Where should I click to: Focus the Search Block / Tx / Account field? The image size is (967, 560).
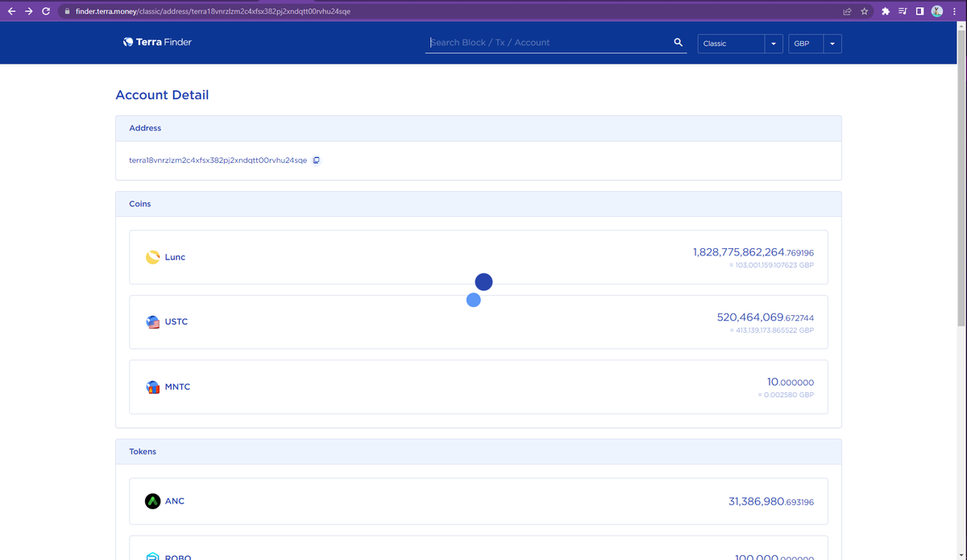[x=548, y=43]
